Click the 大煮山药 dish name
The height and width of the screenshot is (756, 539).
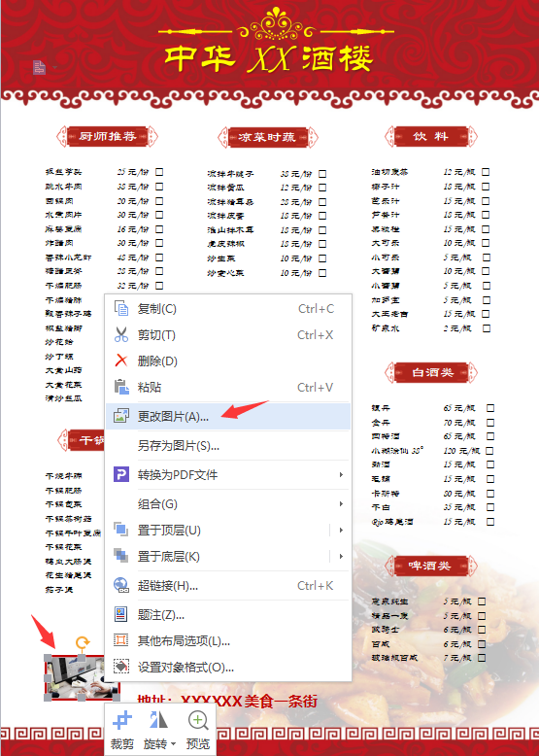point(63,370)
